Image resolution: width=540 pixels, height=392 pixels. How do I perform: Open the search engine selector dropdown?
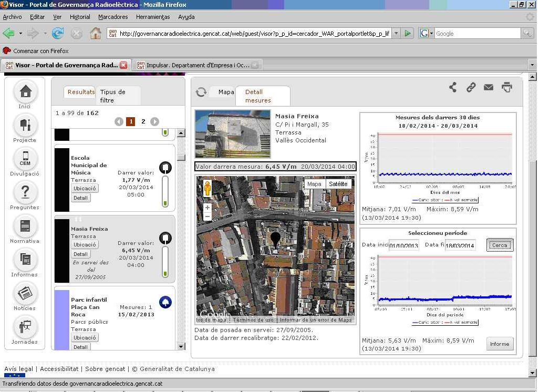click(x=426, y=34)
